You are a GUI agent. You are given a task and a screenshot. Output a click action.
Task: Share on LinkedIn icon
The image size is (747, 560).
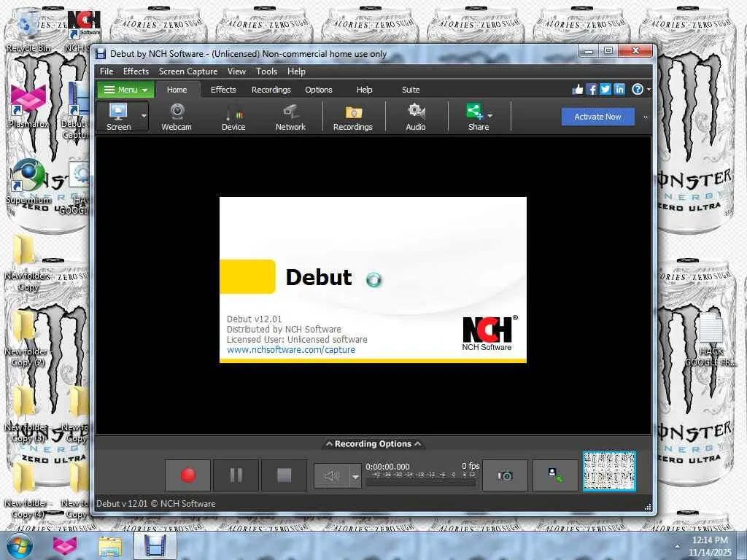[x=619, y=89]
